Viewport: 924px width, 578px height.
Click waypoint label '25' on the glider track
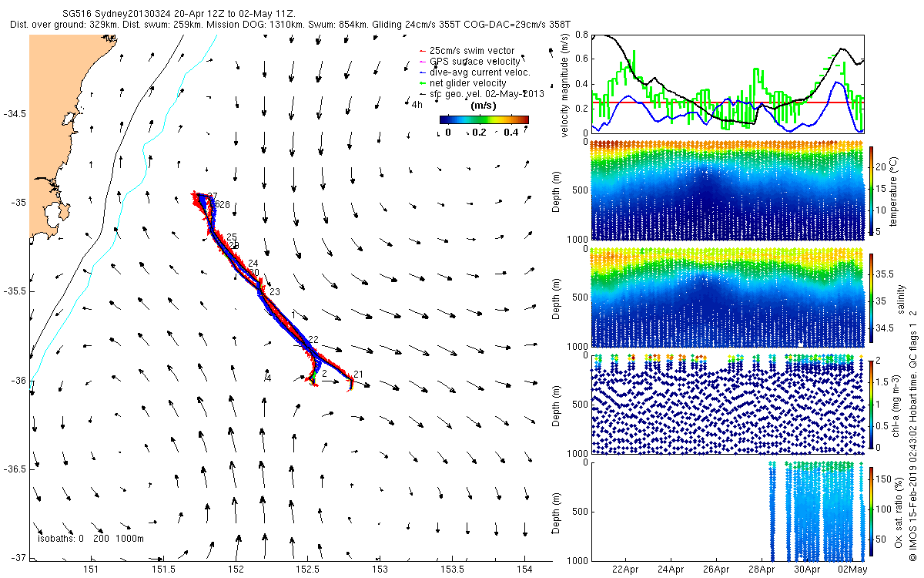232,237
